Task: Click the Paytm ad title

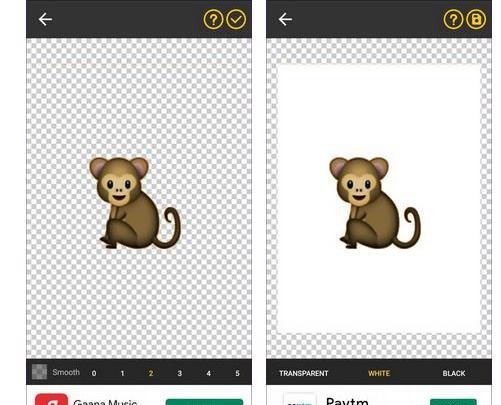Action: click(x=347, y=401)
